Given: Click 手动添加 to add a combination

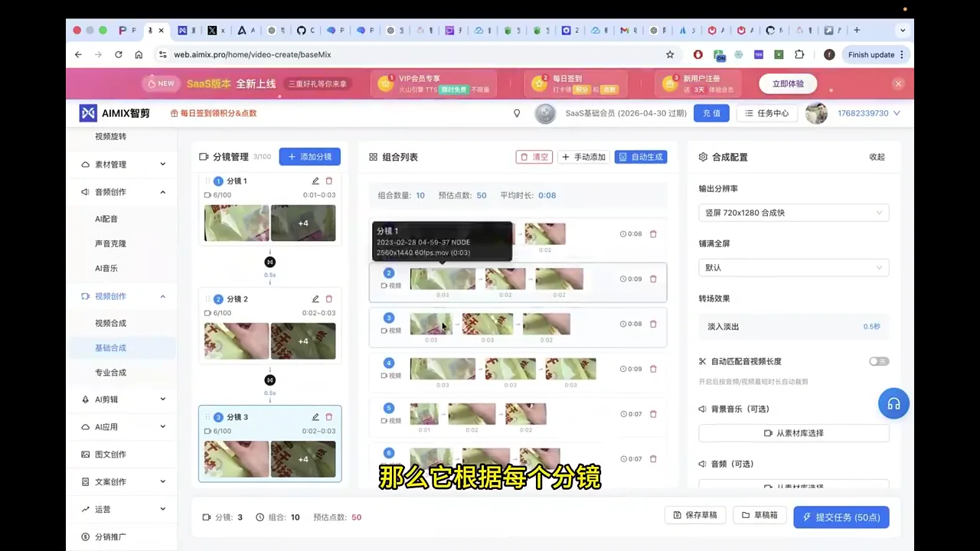Looking at the screenshot, I should point(583,157).
